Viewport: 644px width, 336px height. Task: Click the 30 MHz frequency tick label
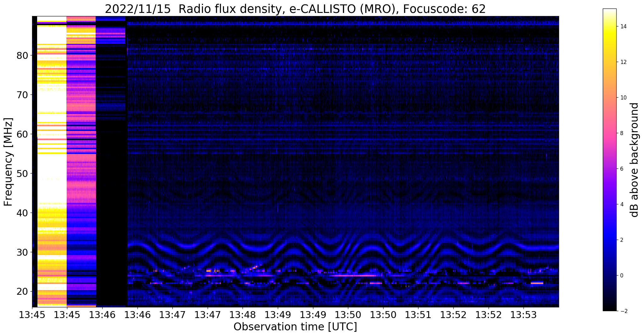point(22,252)
